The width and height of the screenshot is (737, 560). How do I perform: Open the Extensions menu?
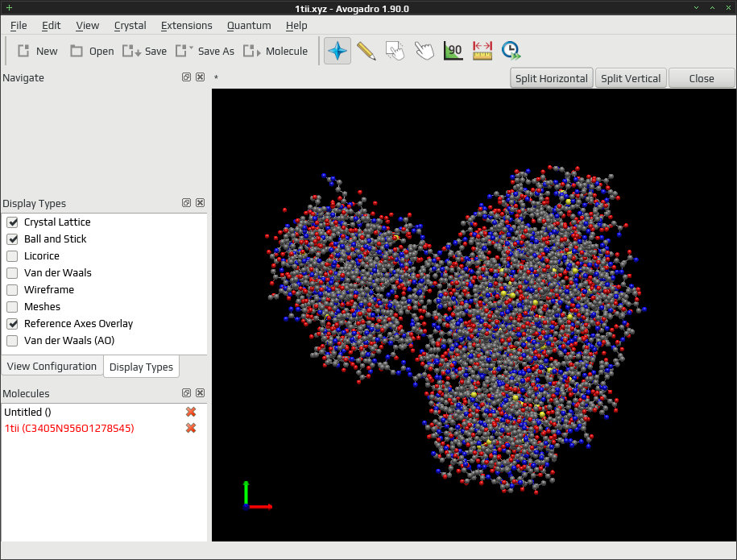[187, 26]
